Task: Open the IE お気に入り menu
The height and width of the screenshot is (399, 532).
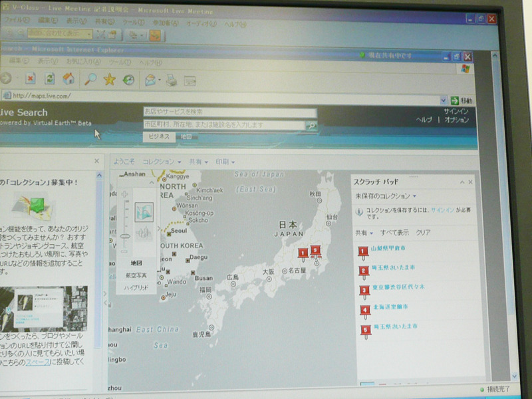Action: tap(84, 62)
